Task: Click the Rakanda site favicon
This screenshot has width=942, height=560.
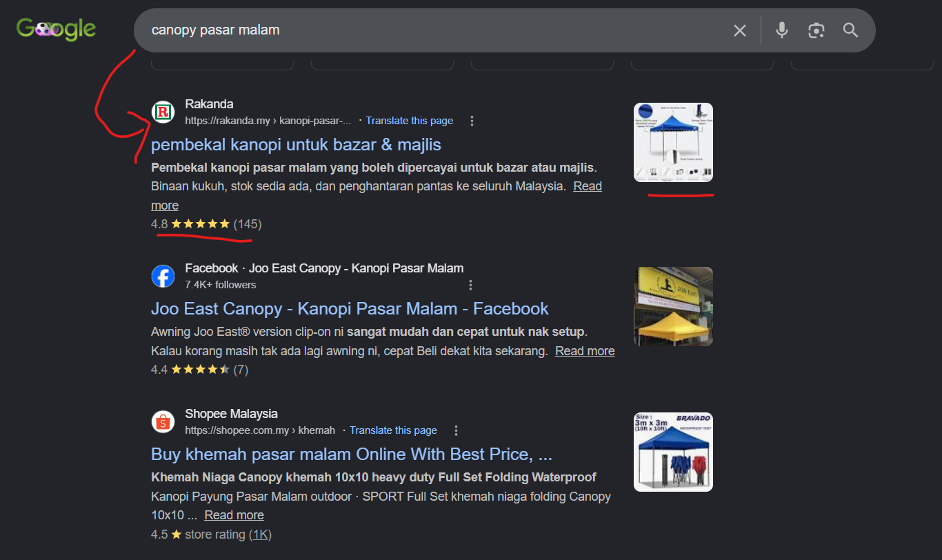Action: click(163, 112)
